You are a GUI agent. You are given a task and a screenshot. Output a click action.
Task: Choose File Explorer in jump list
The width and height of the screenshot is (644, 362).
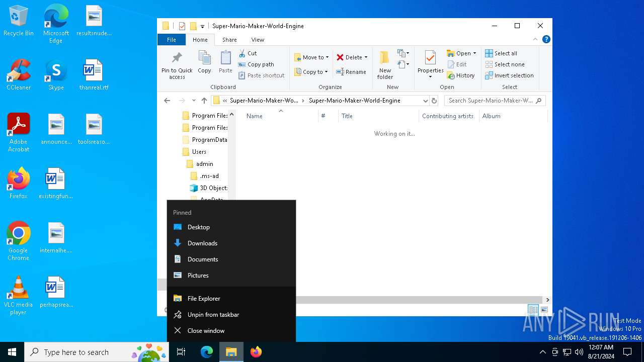coord(231,299)
